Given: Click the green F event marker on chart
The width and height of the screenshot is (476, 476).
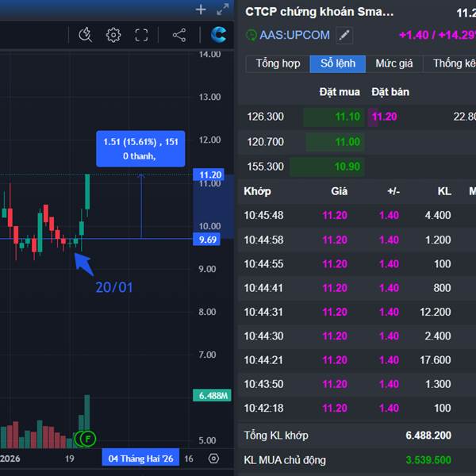Looking at the screenshot, I should 88,438.
